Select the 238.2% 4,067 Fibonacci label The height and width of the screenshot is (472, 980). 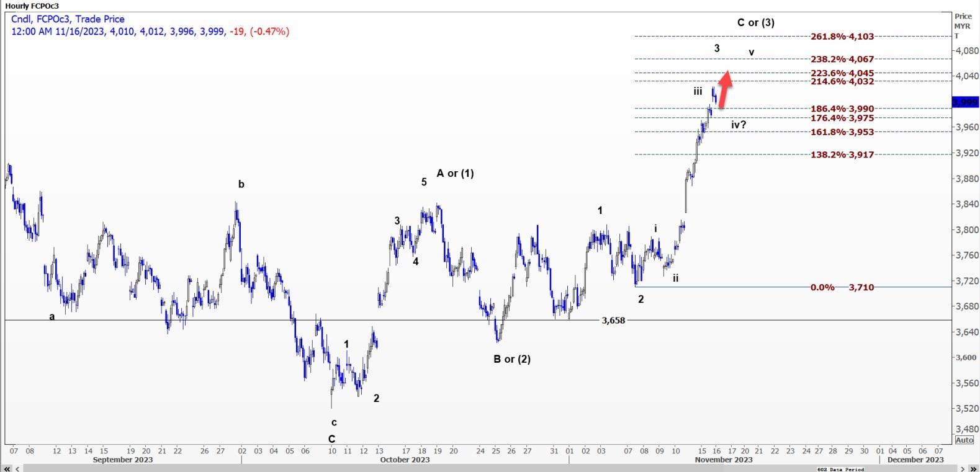click(x=842, y=60)
